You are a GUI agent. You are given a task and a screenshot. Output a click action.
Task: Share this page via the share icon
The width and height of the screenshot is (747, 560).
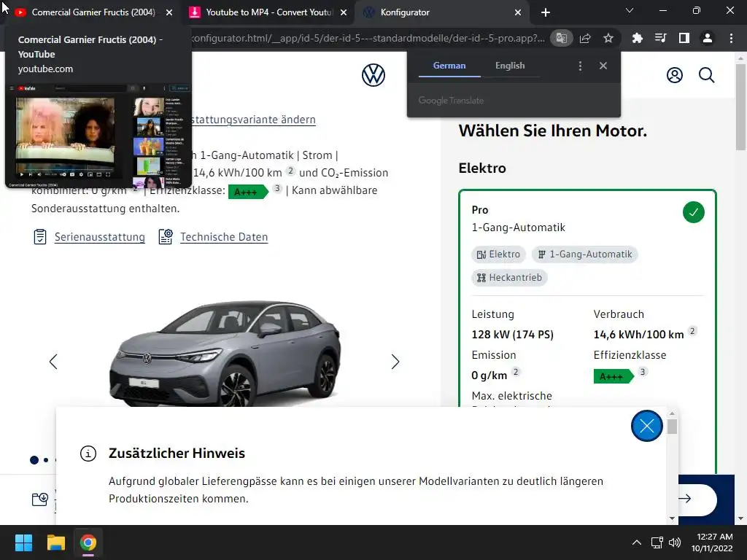(x=585, y=38)
